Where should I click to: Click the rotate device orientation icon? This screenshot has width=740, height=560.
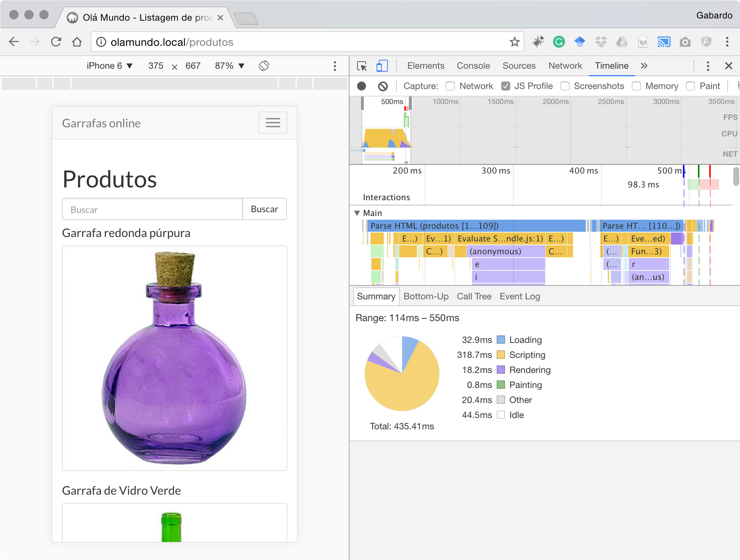click(264, 66)
